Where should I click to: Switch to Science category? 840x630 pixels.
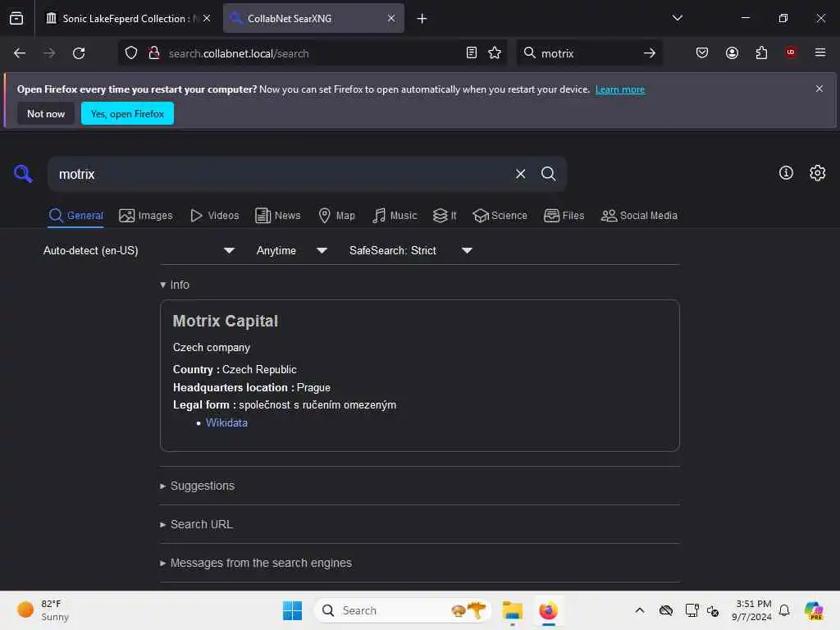(500, 216)
